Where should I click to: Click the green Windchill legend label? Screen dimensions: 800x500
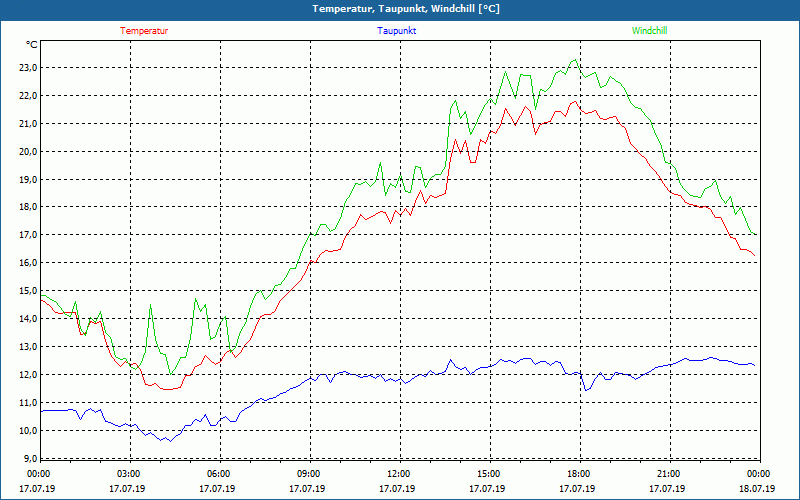(x=650, y=31)
